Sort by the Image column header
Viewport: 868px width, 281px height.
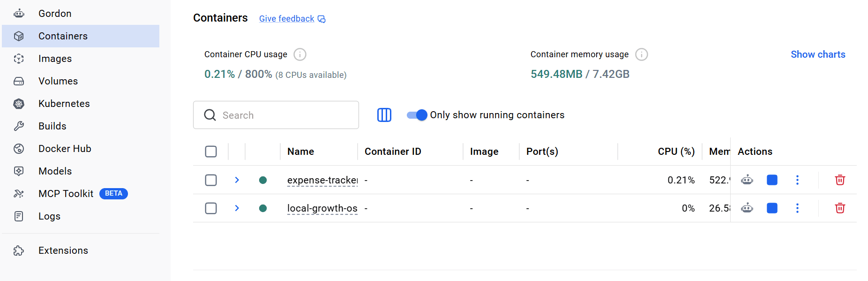tap(484, 152)
